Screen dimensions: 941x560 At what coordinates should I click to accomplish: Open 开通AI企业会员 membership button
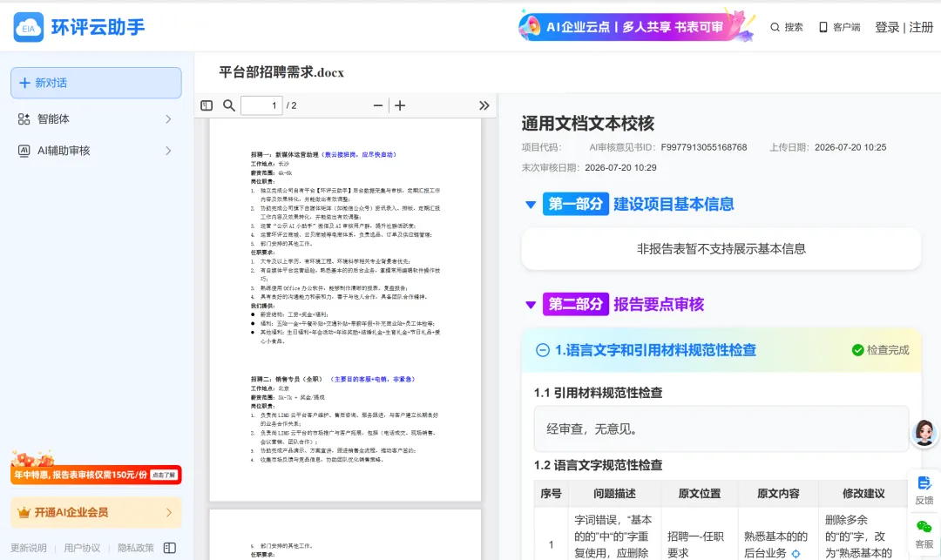(96, 513)
